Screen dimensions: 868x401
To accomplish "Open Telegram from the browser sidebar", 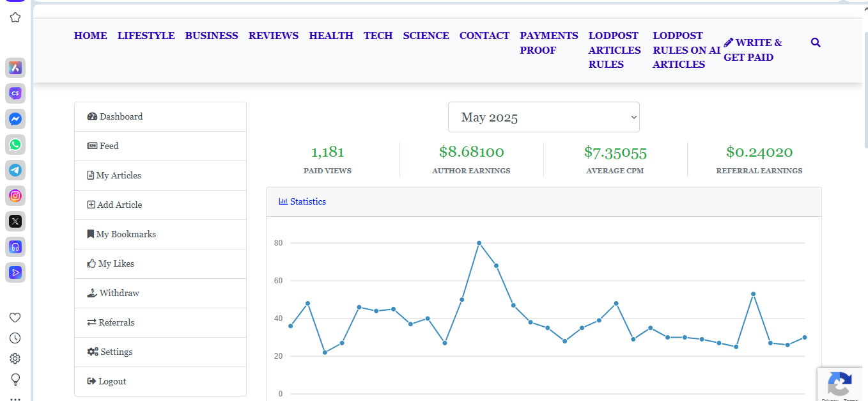I will pos(15,170).
